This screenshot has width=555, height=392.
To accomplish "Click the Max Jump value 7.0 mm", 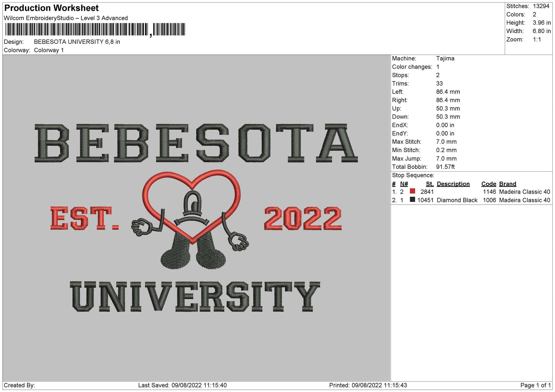I will click(x=446, y=159).
